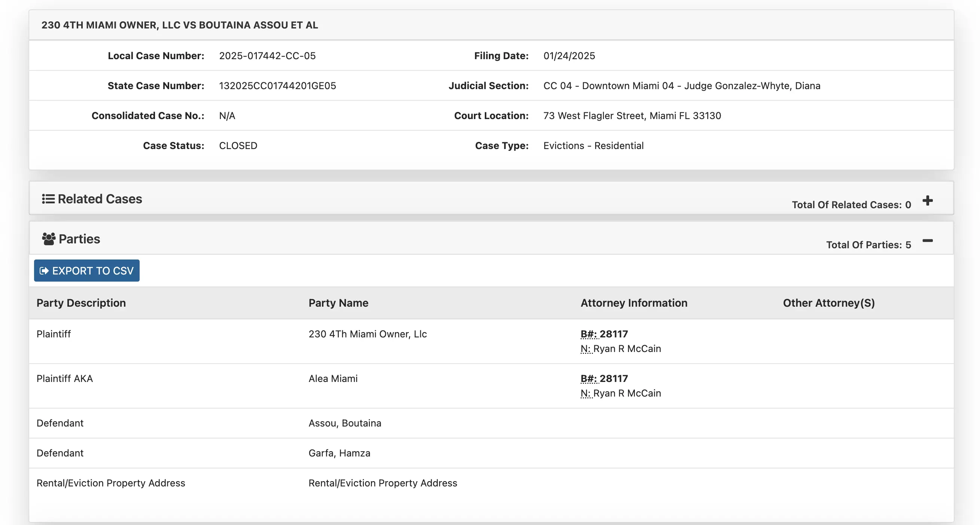
Task: Click Total Of Related Cases: 0
Action: 851,205
